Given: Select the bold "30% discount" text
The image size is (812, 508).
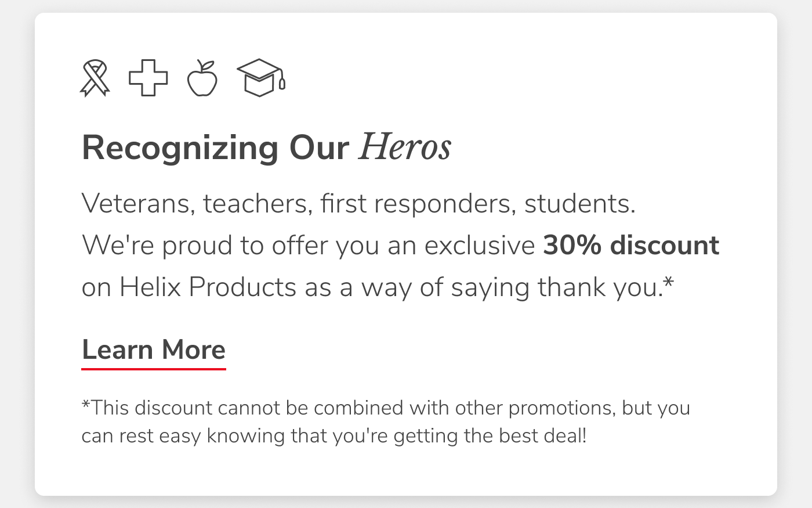Looking at the screenshot, I should pyautogui.click(x=631, y=245).
